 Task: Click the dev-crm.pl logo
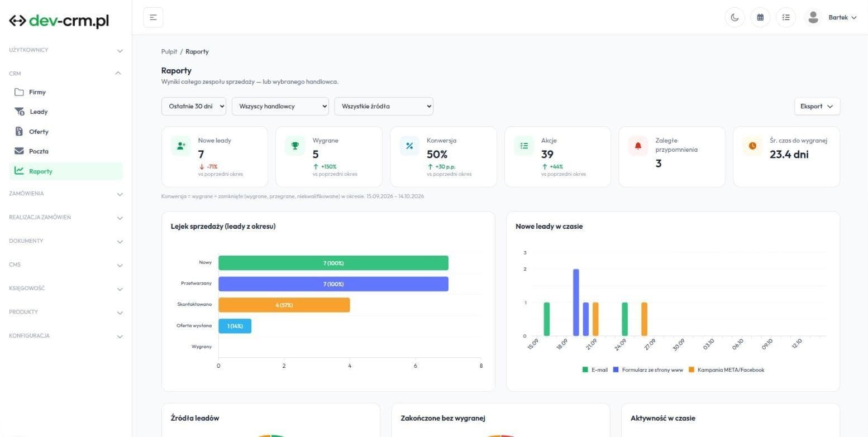pos(59,21)
